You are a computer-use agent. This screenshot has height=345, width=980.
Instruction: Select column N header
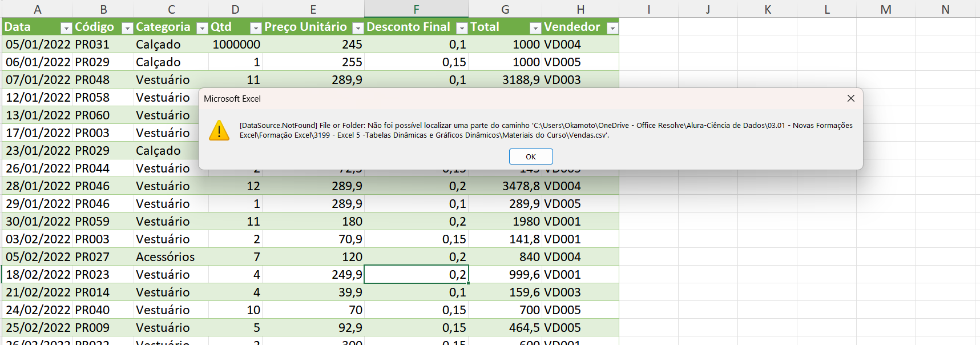pyautogui.click(x=945, y=9)
